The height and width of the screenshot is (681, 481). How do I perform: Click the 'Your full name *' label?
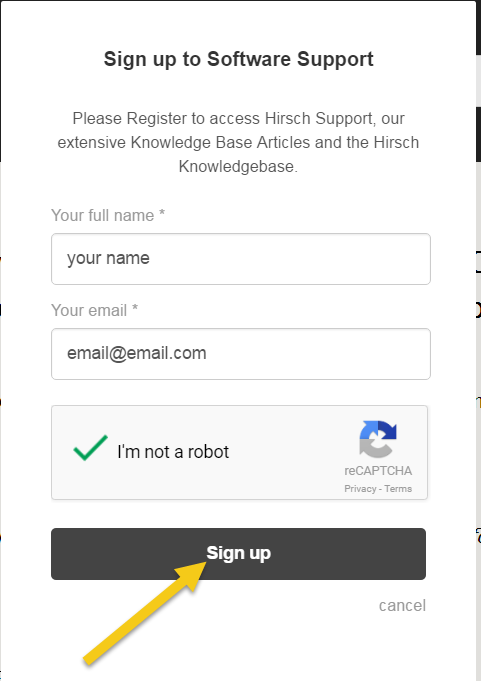point(108,215)
